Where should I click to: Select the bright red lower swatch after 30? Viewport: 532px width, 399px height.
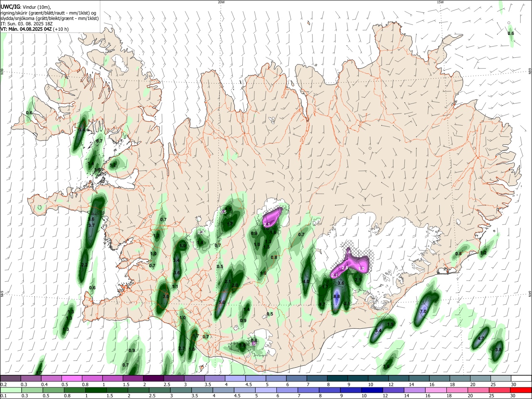(x=521, y=390)
